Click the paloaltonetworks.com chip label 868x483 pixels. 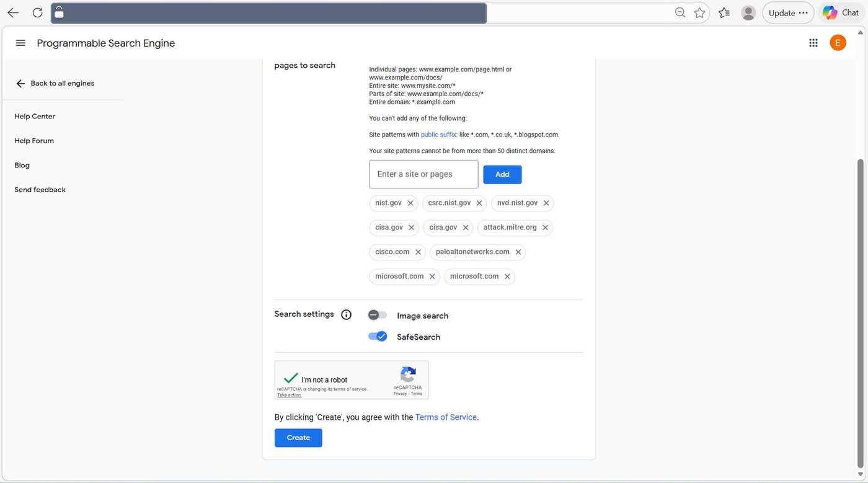tap(472, 252)
